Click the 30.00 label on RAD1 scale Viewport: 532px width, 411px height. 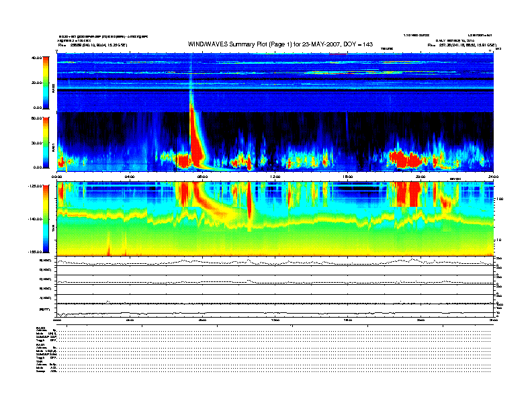(37, 143)
